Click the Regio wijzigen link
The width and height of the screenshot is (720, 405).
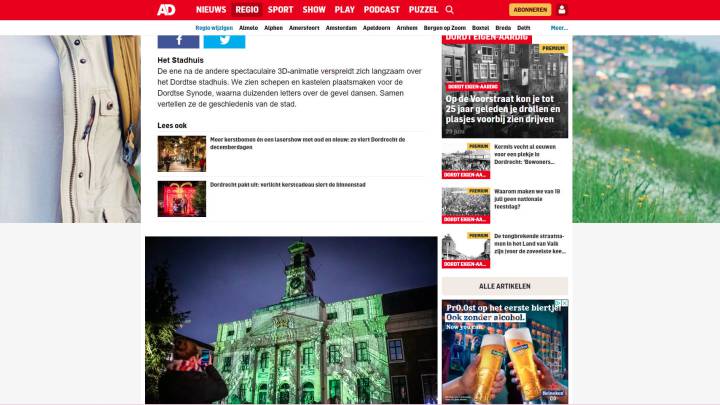(x=214, y=28)
